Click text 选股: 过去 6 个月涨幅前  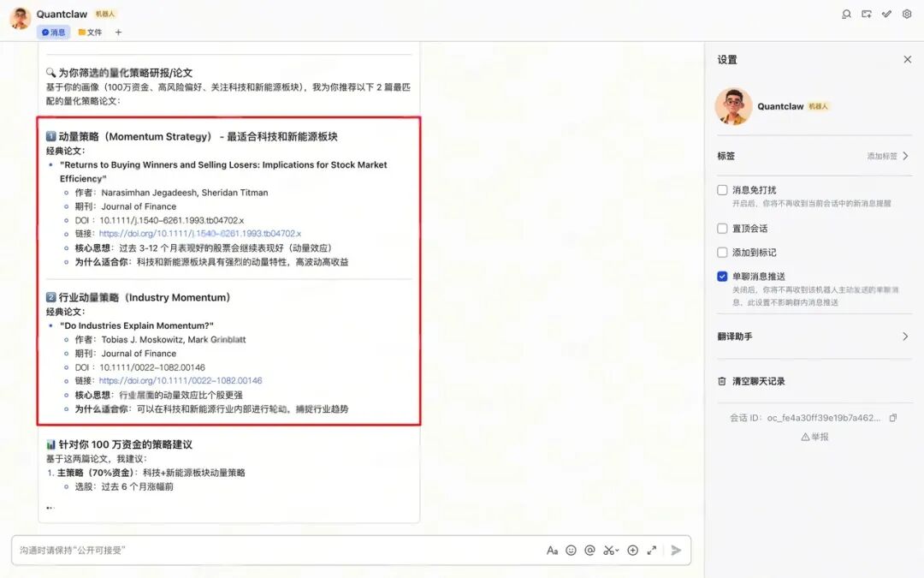click(124, 487)
